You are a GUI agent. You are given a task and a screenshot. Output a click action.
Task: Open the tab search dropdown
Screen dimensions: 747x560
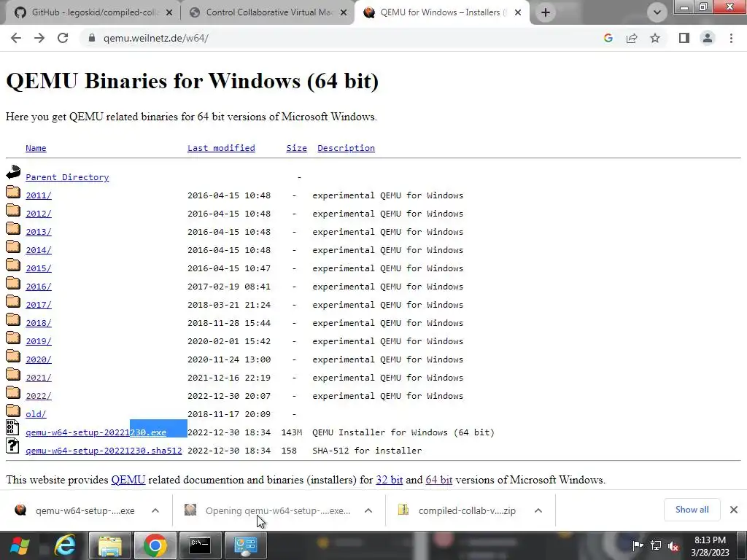tap(657, 13)
